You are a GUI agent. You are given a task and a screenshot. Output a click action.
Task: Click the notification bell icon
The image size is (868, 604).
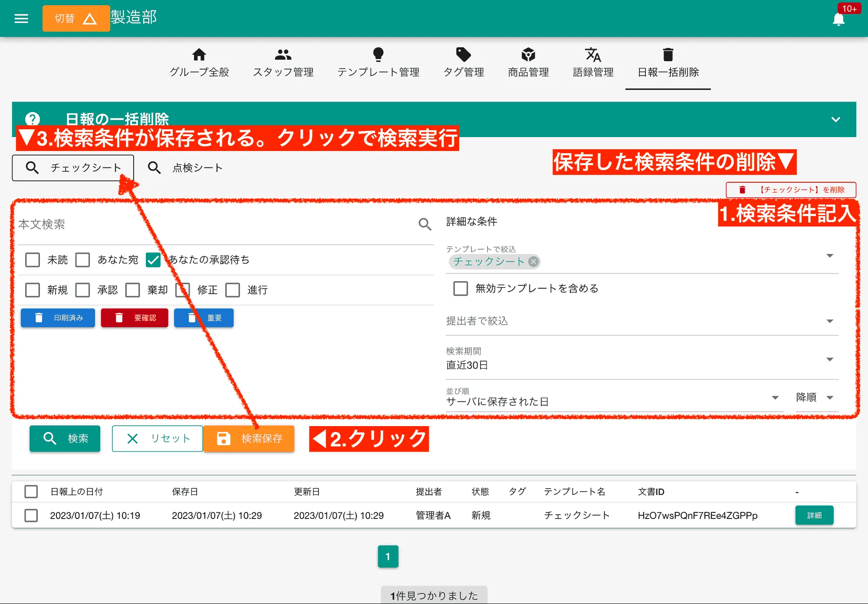838,19
